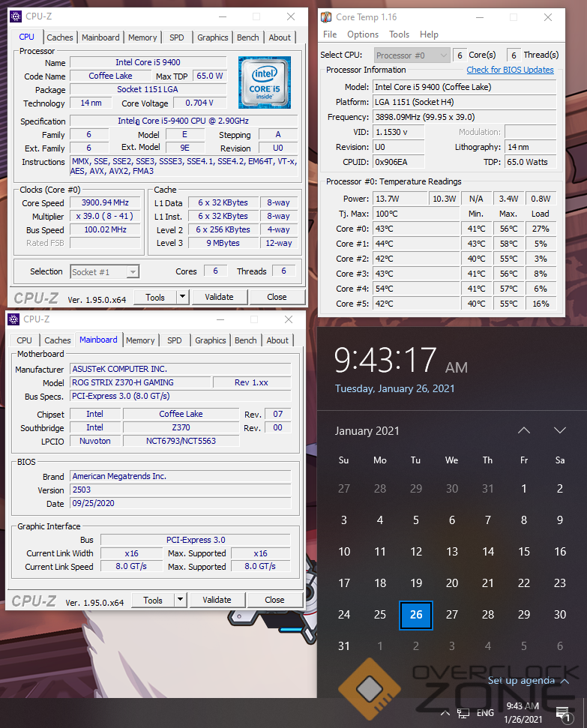587x728 pixels.
Task: Switch to Caches tab in top CPU-Z window
Action: [60, 37]
